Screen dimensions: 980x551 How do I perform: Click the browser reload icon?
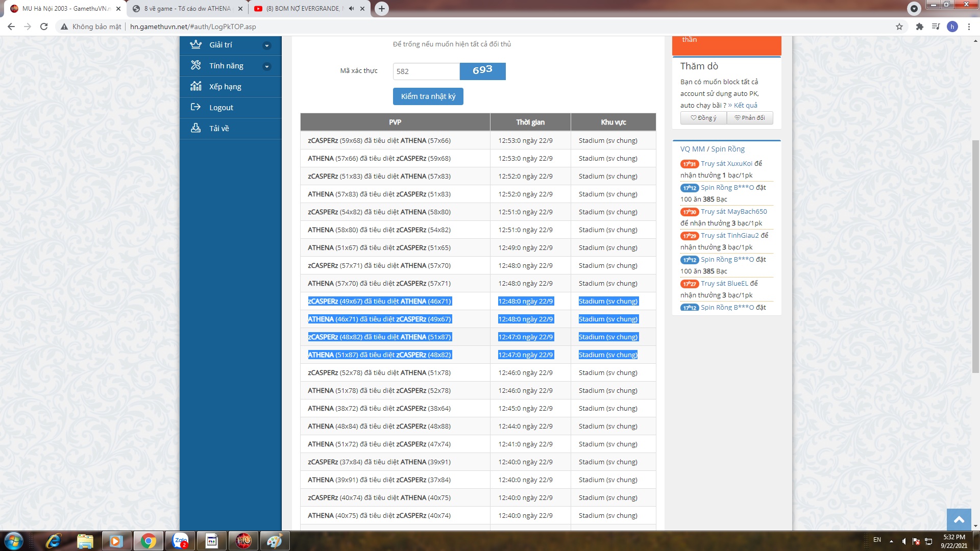44,27
